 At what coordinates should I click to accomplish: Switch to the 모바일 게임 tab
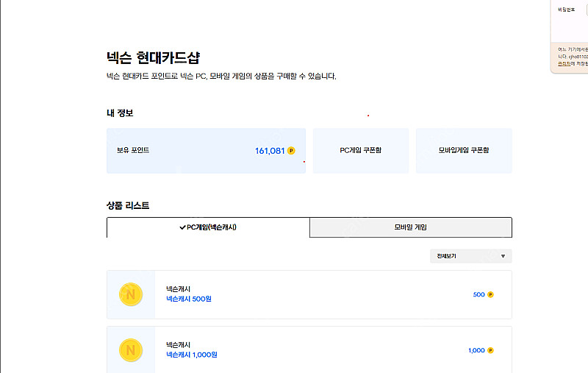click(411, 227)
